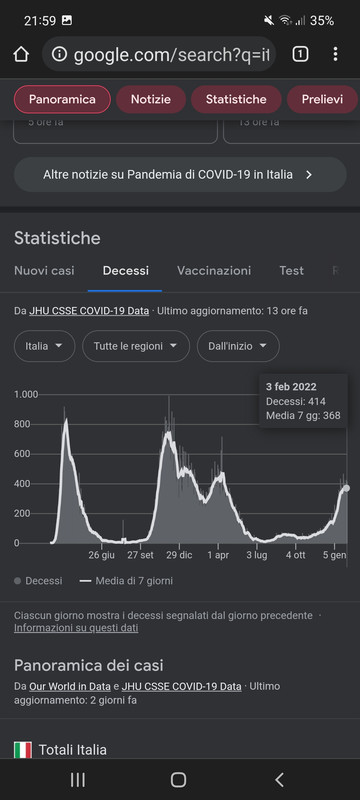The width and height of the screenshot is (360, 800).
Task: Expand the Italia country dropdown
Action: 44,346
